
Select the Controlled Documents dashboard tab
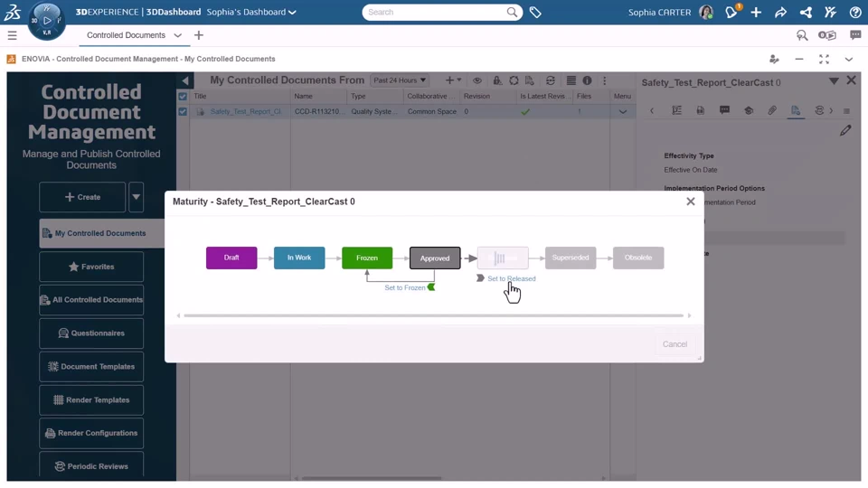pos(127,35)
